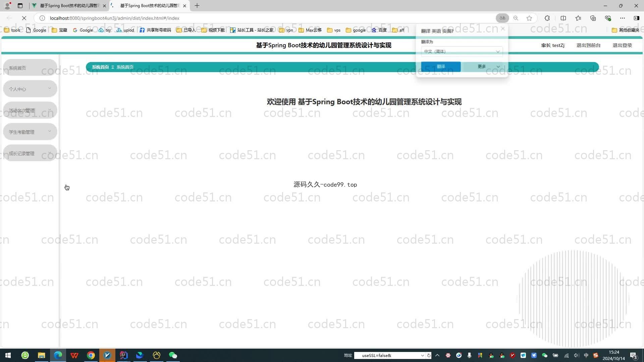The image size is (644, 362).
Task: Click the 退出登录 link
Action: [622, 45]
